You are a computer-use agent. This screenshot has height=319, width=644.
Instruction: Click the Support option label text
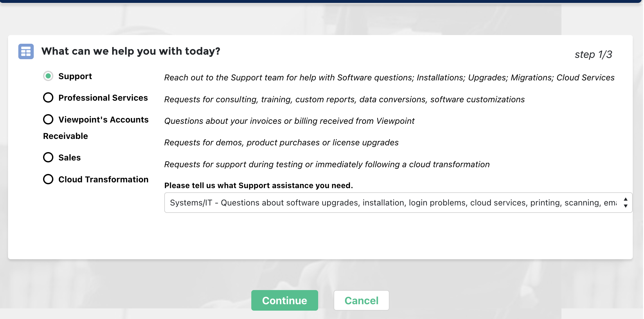[x=75, y=76]
